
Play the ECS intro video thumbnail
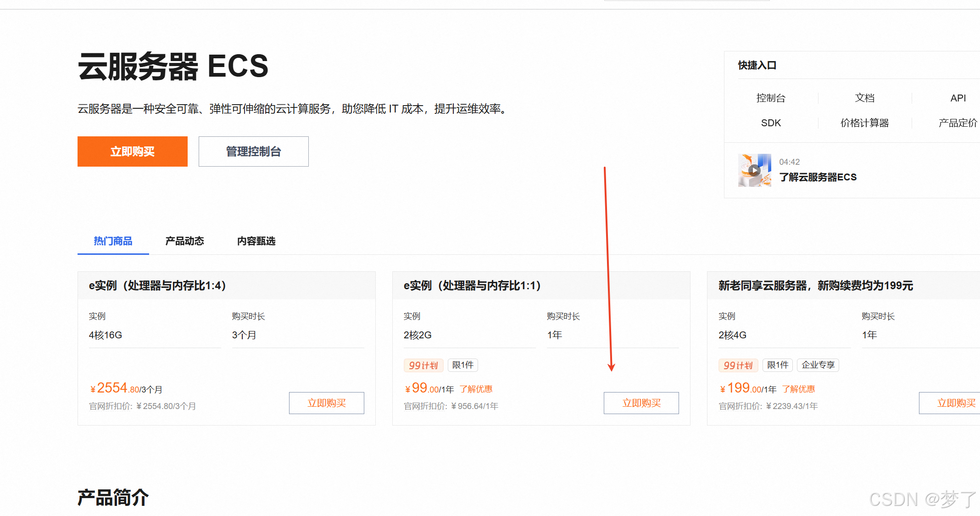coord(754,170)
